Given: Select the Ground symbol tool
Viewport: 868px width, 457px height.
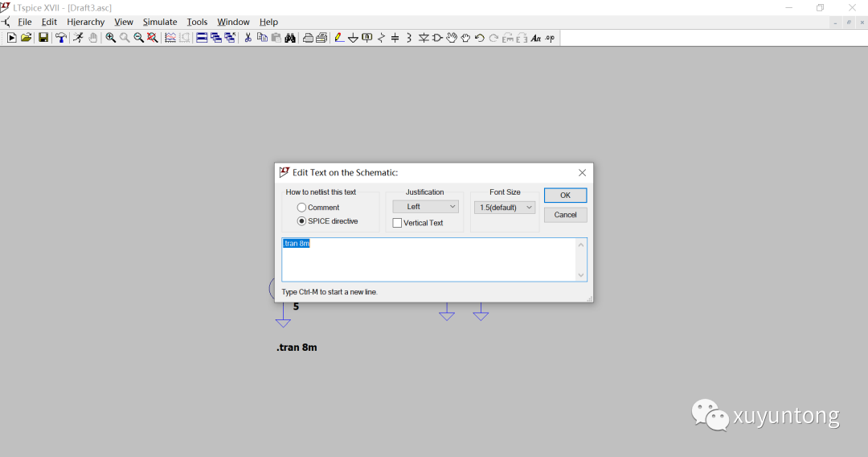Looking at the screenshot, I should click(353, 38).
